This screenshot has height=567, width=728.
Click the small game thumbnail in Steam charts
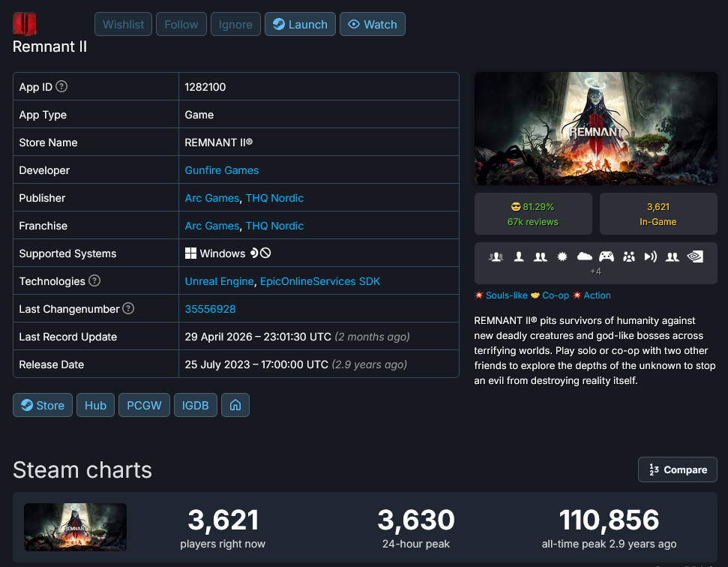coord(75,527)
